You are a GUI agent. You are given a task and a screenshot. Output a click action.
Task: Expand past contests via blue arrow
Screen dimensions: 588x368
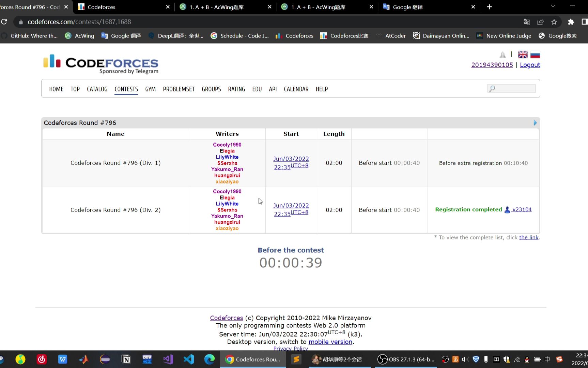(x=535, y=123)
